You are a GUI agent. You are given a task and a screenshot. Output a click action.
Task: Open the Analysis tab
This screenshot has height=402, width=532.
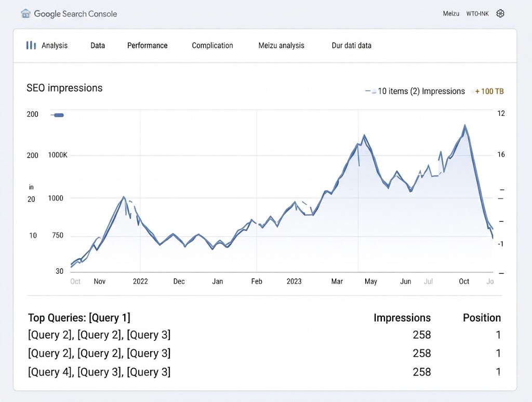tap(54, 46)
